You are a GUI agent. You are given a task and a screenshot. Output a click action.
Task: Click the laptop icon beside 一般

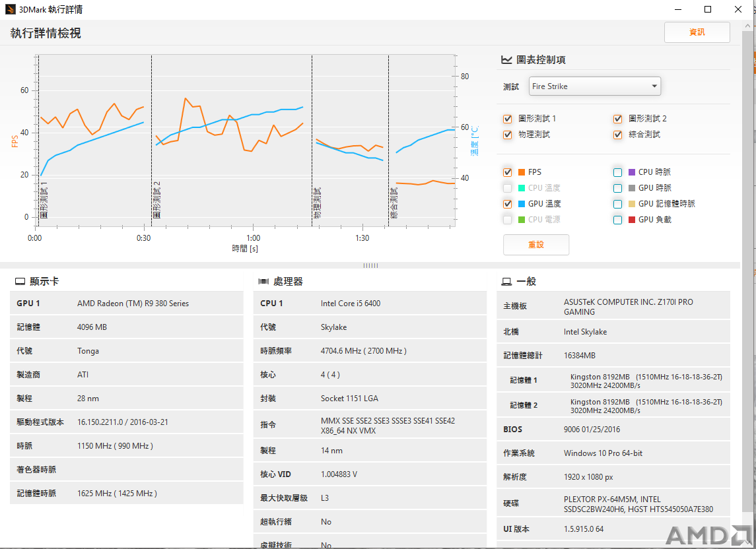(506, 282)
